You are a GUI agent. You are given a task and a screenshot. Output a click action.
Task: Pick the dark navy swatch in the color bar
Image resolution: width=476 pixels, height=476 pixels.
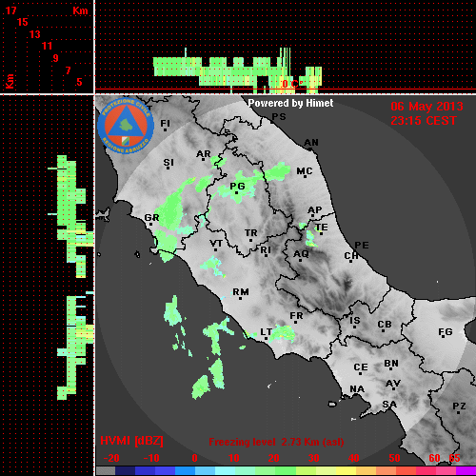[x=125, y=470]
